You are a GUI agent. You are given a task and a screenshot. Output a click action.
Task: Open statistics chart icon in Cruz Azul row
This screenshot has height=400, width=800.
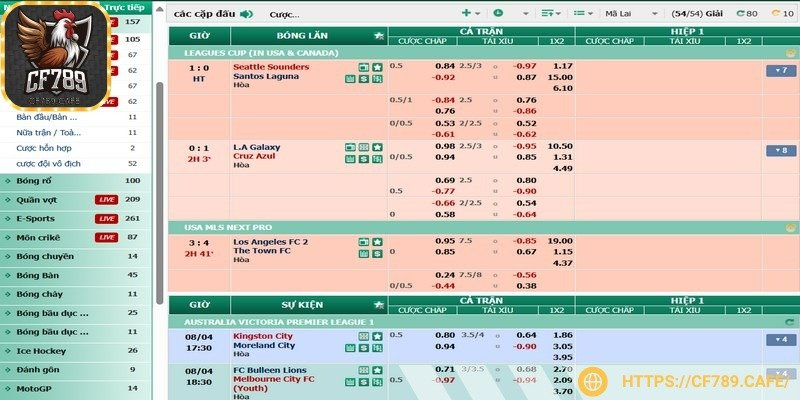[x=350, y=159]
